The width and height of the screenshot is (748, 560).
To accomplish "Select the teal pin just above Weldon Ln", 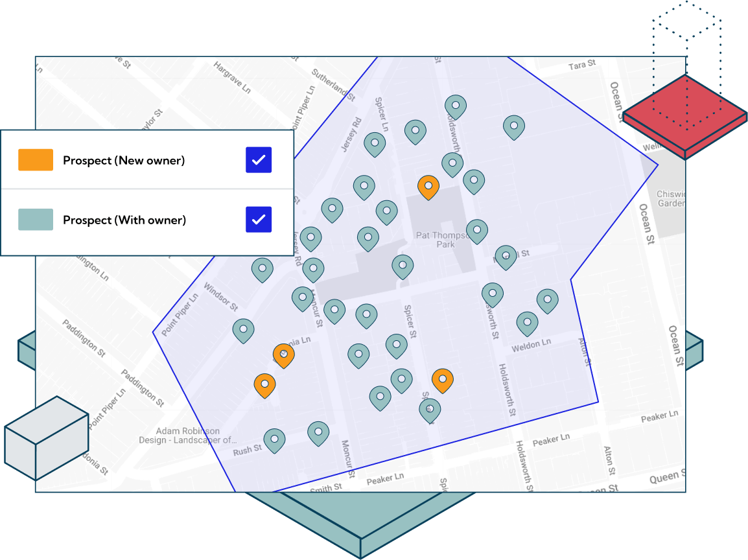I will tap(527, 324).
